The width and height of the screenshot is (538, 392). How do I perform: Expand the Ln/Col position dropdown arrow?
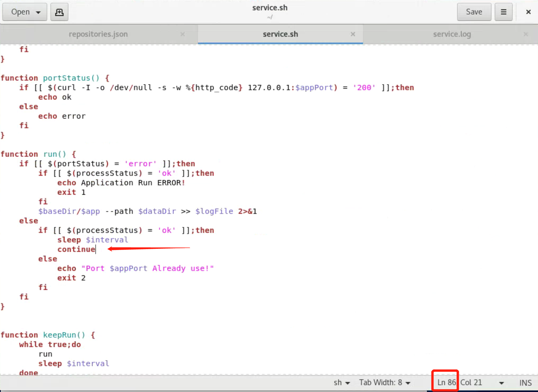tap(501, 383)
